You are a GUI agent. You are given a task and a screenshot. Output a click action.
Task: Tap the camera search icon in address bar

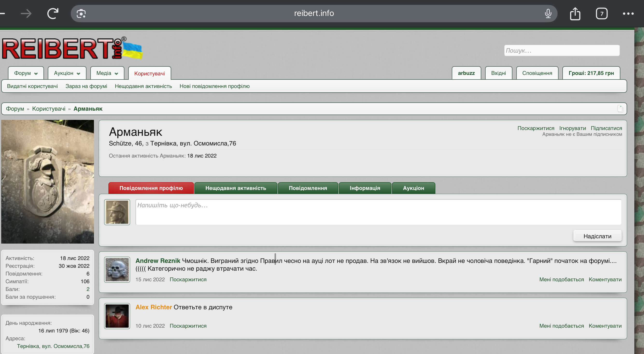(x=81, y=14)
